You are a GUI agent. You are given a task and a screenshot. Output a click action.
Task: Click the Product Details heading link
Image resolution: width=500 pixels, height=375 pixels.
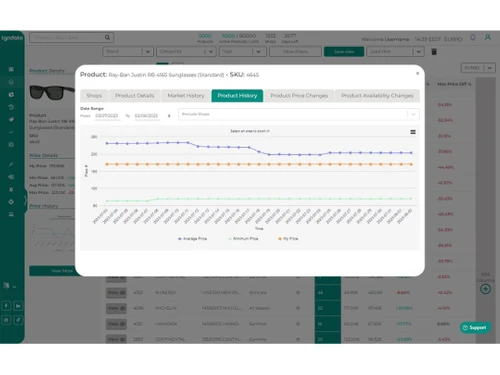pos(47,71)
